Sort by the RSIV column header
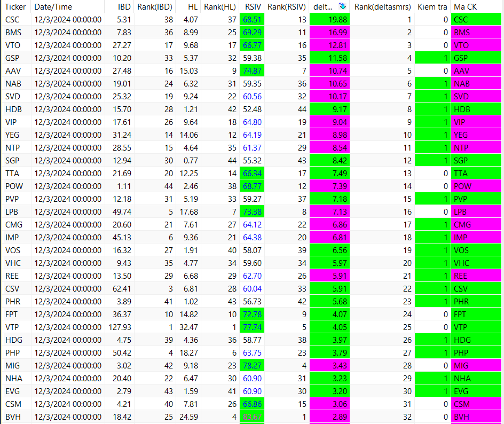504x424 pixels. [253, 7]
